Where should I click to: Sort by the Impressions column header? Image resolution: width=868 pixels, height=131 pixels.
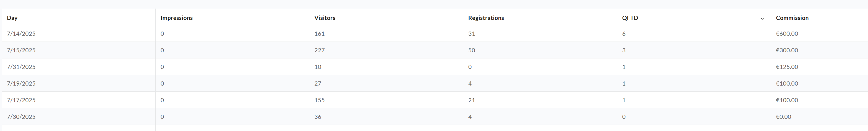tap(177, 18)
